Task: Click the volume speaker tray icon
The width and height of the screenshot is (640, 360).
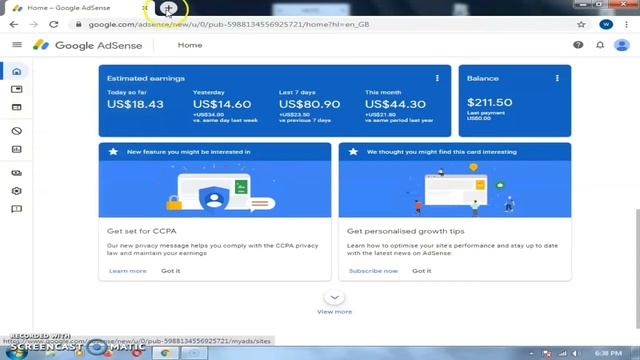Action: (576, 353)
